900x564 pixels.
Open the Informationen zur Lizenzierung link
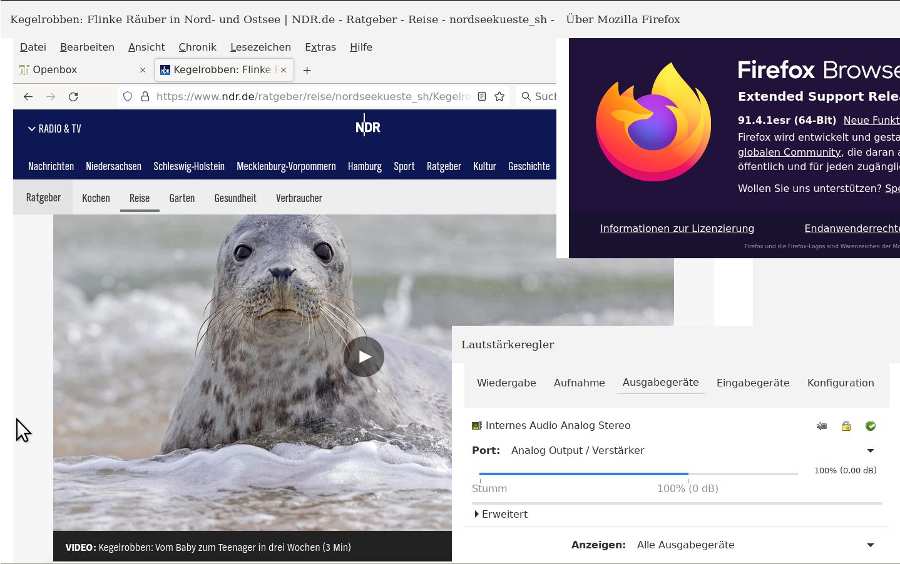click(677, 229)
